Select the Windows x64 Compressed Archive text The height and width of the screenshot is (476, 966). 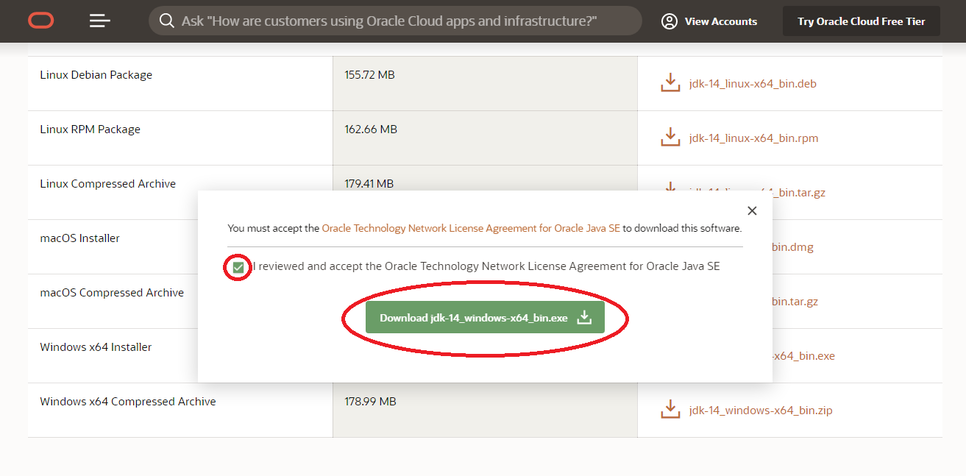[128, 401]
